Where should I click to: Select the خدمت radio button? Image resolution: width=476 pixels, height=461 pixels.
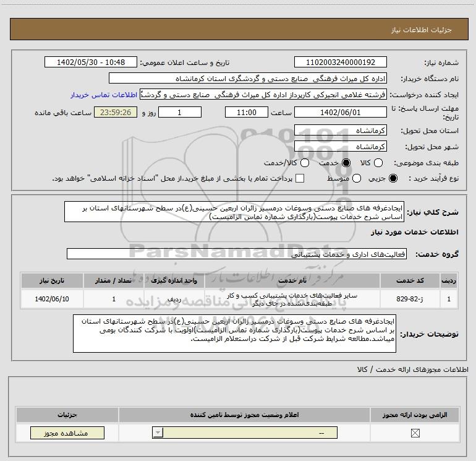(x=346, y=163)
